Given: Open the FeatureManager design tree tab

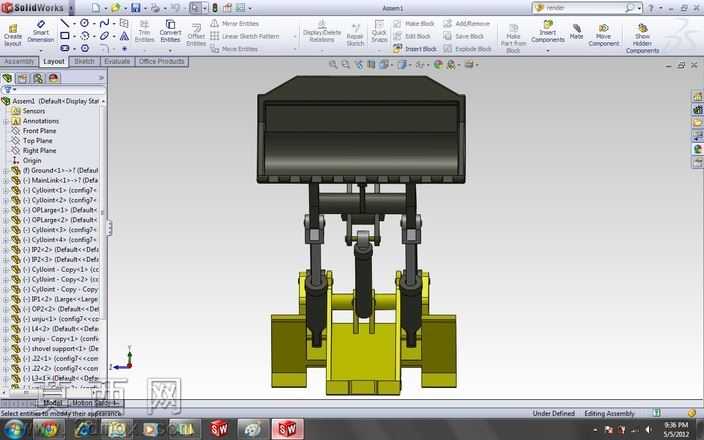Looking at the screenshot, I should [7, 78].
